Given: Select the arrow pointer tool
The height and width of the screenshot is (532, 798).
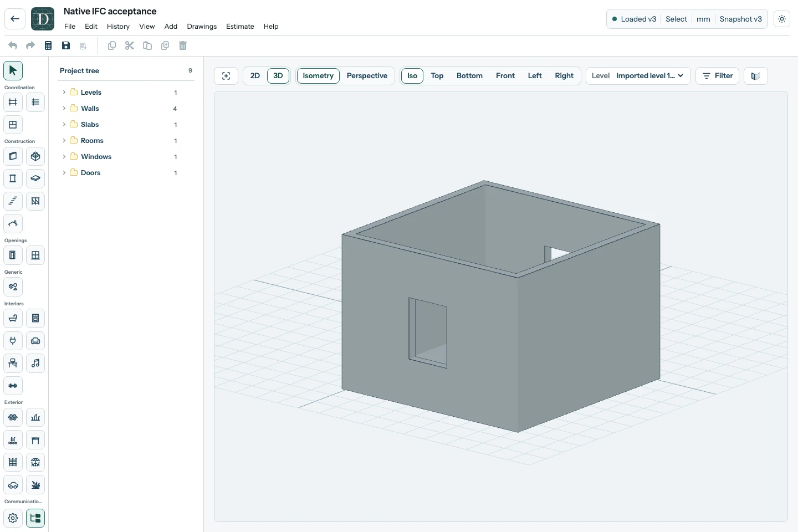Looking at the screenshot, I should coord(13,70).
